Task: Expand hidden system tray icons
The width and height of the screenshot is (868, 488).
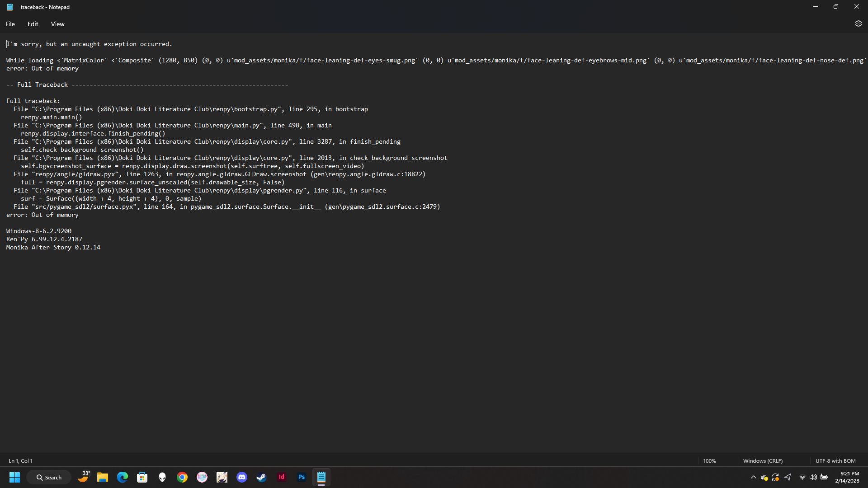Action: click(x=753, y=477)
